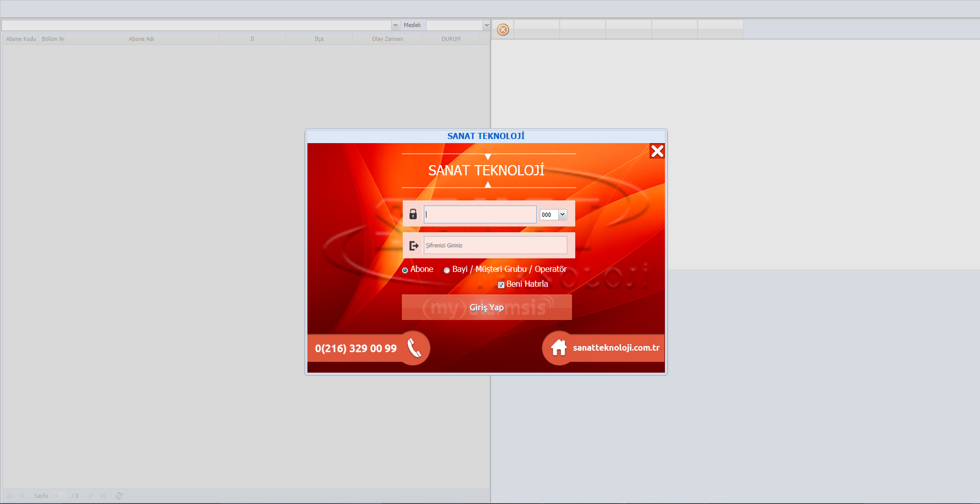Expand the wide filter combo box left of Meslek
The image size is (980, 504).
point(395,25)
